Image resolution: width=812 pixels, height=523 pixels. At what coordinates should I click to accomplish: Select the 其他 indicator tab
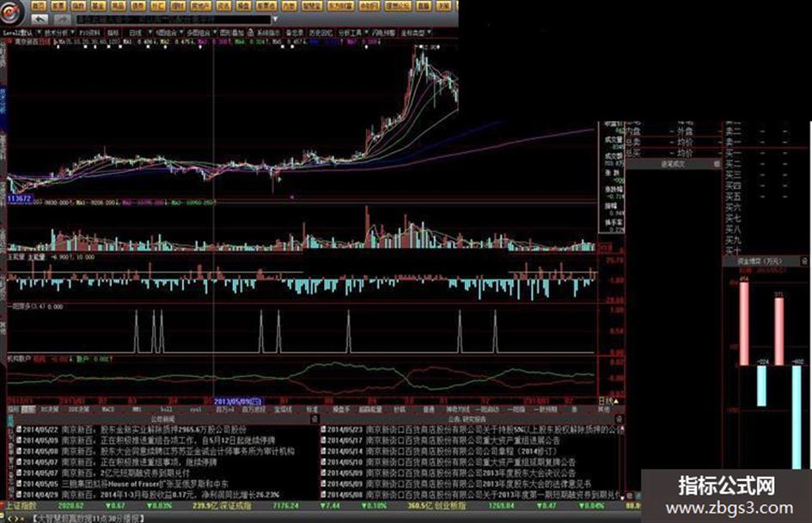603,410
